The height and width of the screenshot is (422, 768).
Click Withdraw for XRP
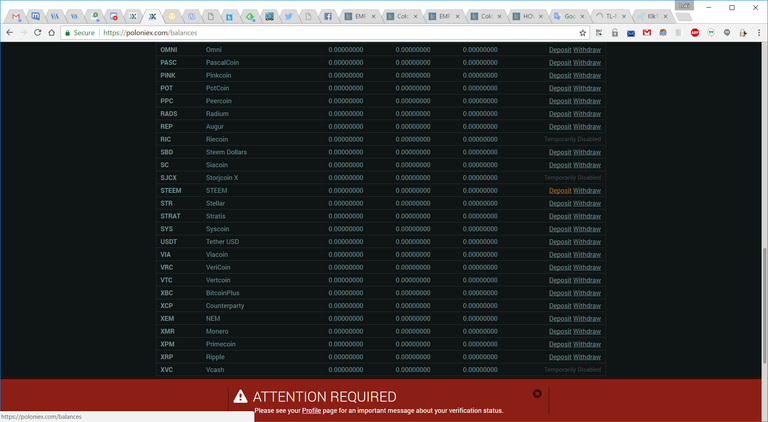(x=587, y=357)
